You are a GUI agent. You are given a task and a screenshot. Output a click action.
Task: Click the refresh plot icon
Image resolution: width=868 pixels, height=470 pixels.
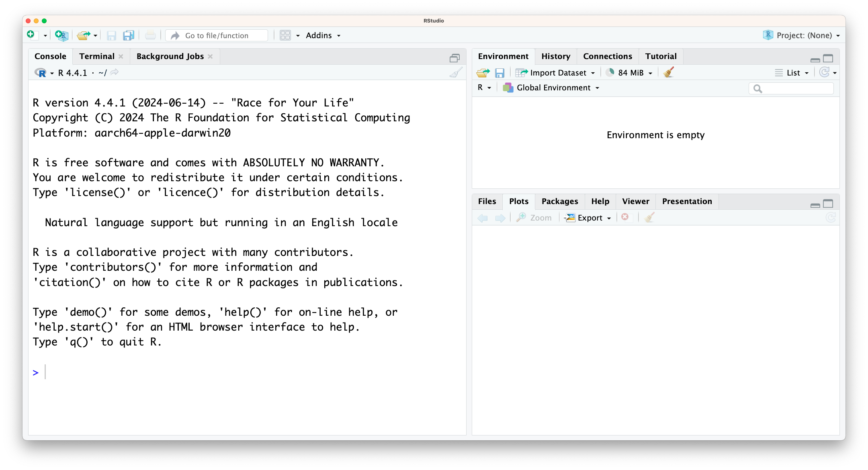pyautogui.click(x=831, y=218)
